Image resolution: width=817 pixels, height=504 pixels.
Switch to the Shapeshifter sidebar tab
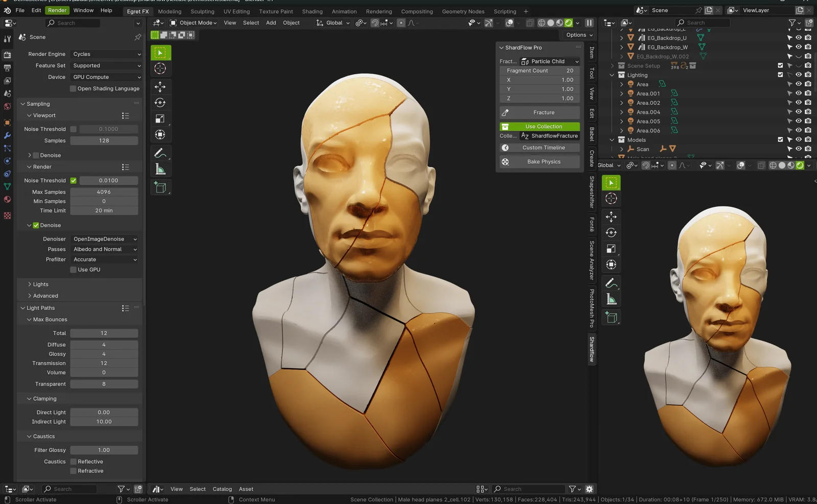tap(591, 191)
